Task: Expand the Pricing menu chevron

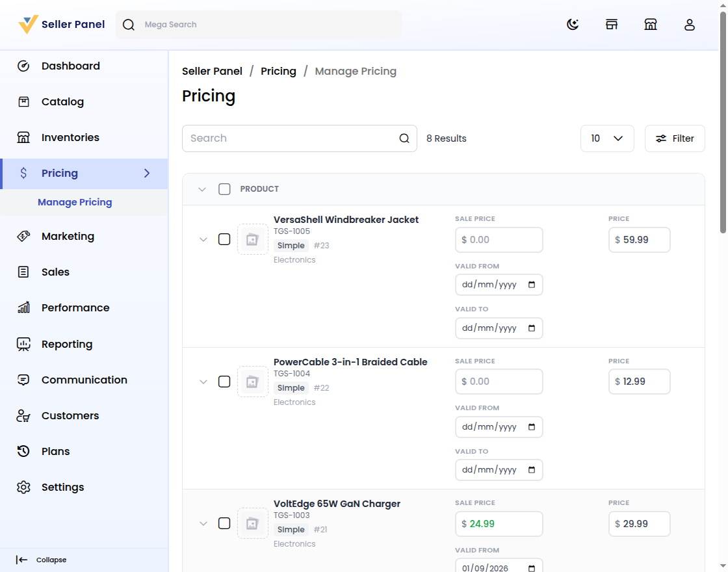Action: point(147,173)
